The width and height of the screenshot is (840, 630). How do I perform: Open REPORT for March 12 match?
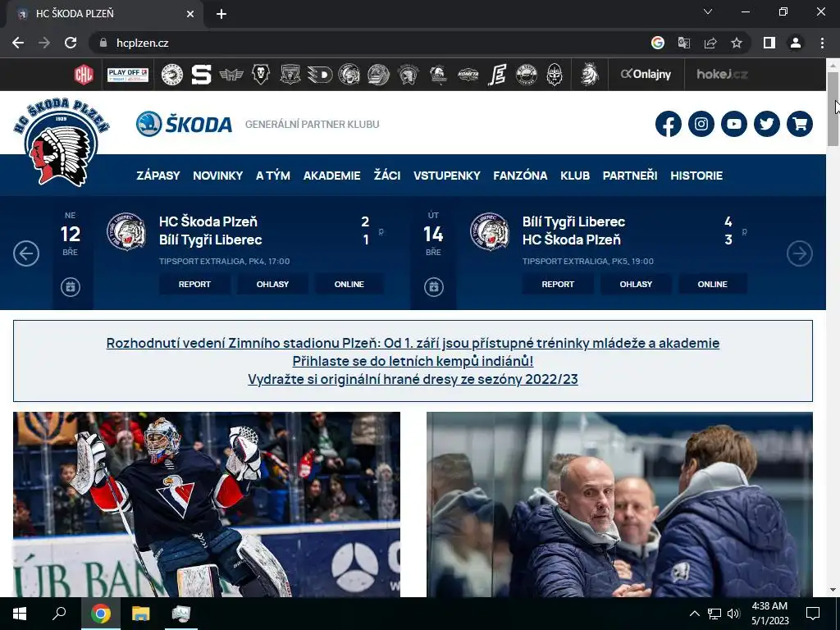tap(194, 284)
